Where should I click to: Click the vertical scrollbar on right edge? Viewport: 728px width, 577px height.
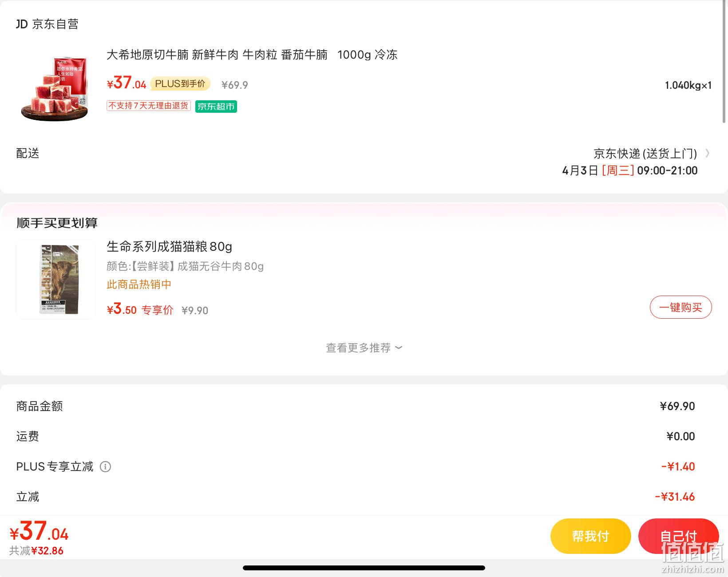pos(724,62)
